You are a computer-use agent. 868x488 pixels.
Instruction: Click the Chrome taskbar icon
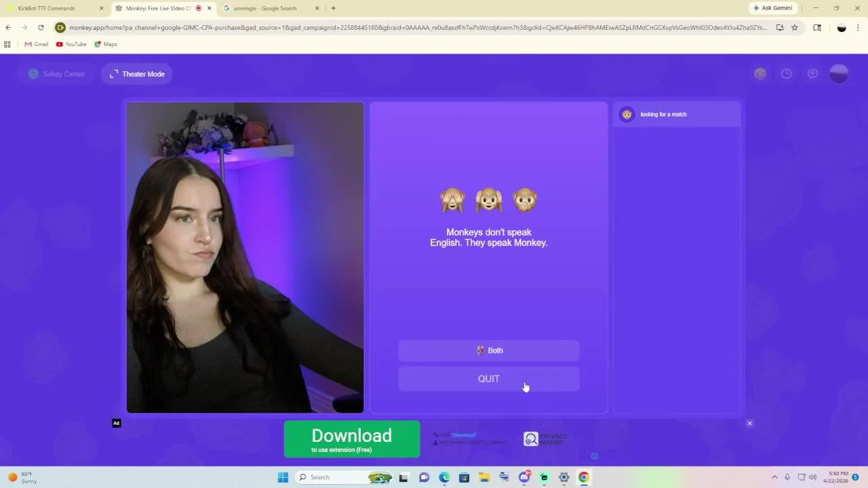click(x=584, y=477)
